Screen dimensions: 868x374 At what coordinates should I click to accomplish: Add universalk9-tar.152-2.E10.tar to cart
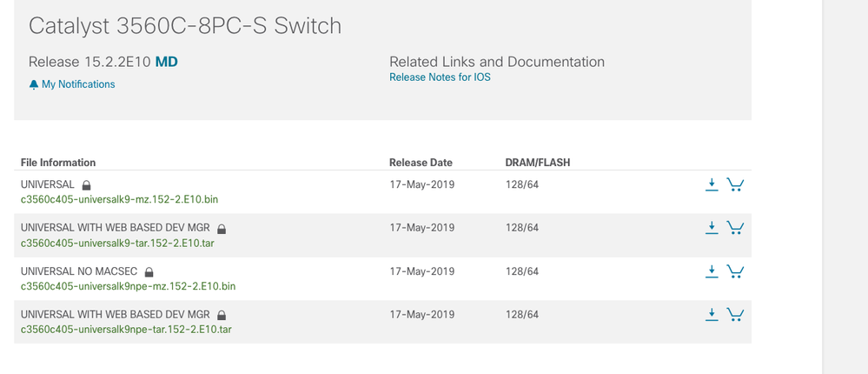tap(735, 228)
